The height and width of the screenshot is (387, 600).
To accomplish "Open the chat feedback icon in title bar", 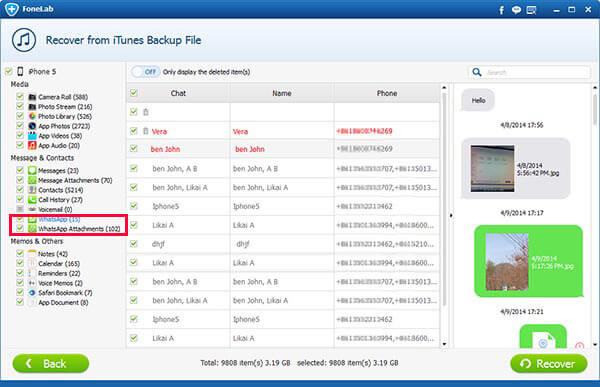I will tap(516, 10).
